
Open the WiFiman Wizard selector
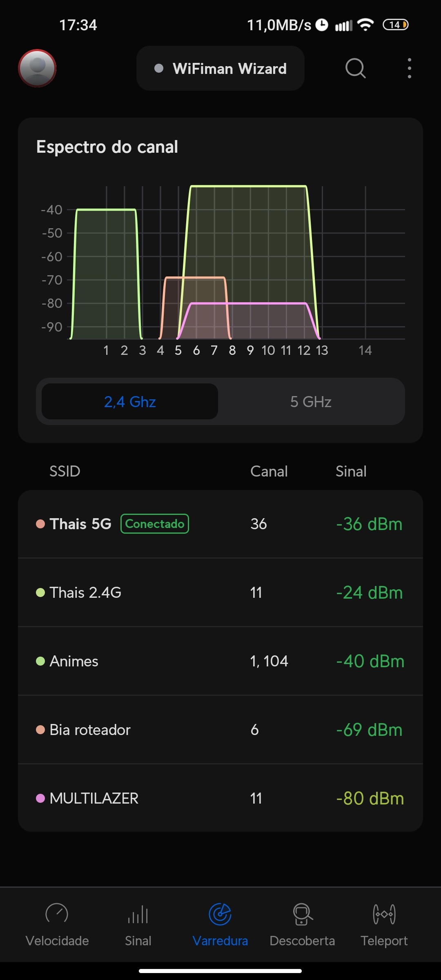[x=220, y=69]
